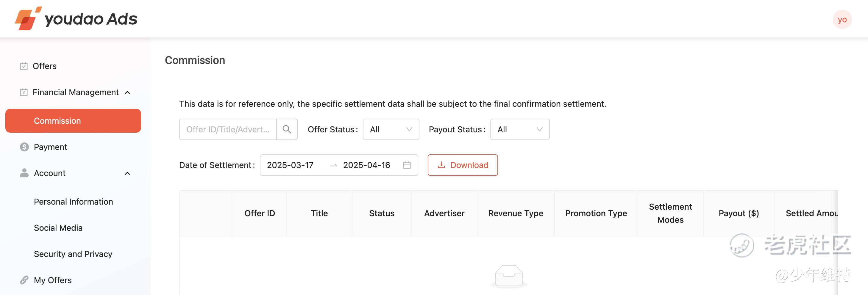The width and height of the screenshot is (868, 295).
Task: Click the magnifier search icon button
Action: tap(287, 129)
